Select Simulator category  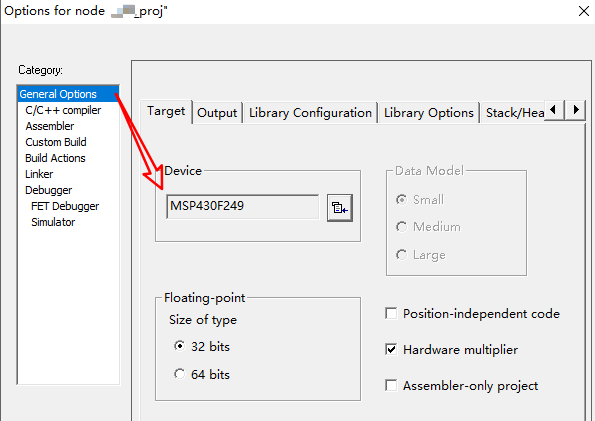pos(53,222)
